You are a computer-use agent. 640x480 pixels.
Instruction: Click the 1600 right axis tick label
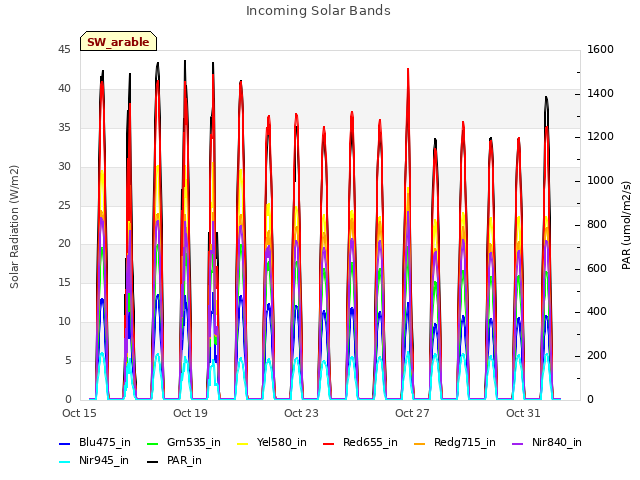coord(600,50)
